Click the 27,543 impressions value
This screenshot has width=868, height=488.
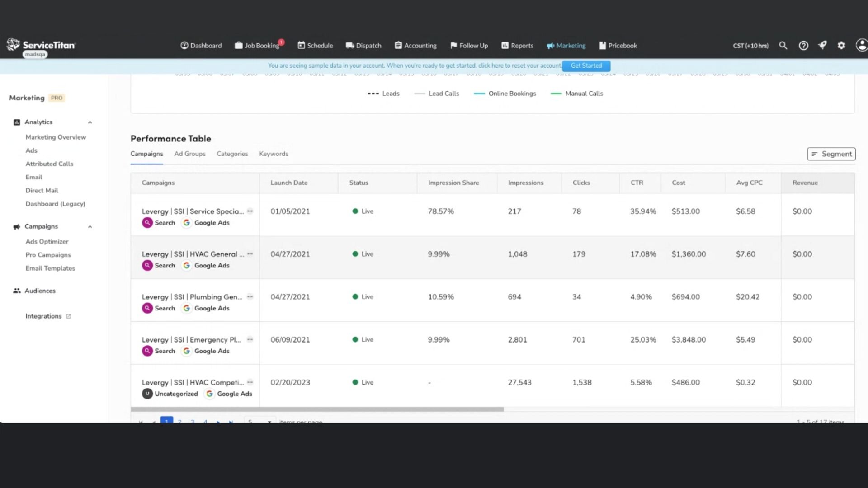click(519, 383)
